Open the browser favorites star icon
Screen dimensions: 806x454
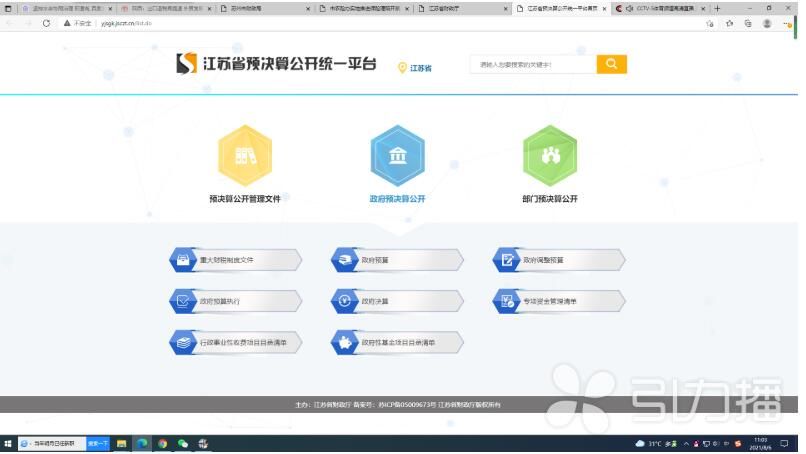729,24
